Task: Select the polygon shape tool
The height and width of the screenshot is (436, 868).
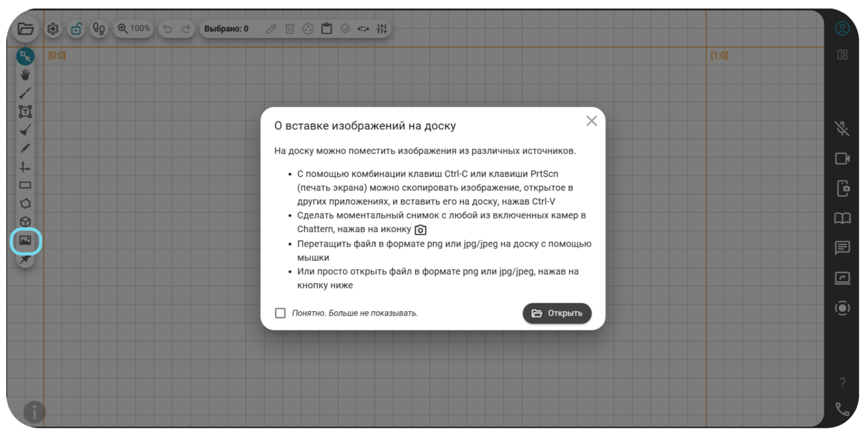Action: [x=25, y=203]
